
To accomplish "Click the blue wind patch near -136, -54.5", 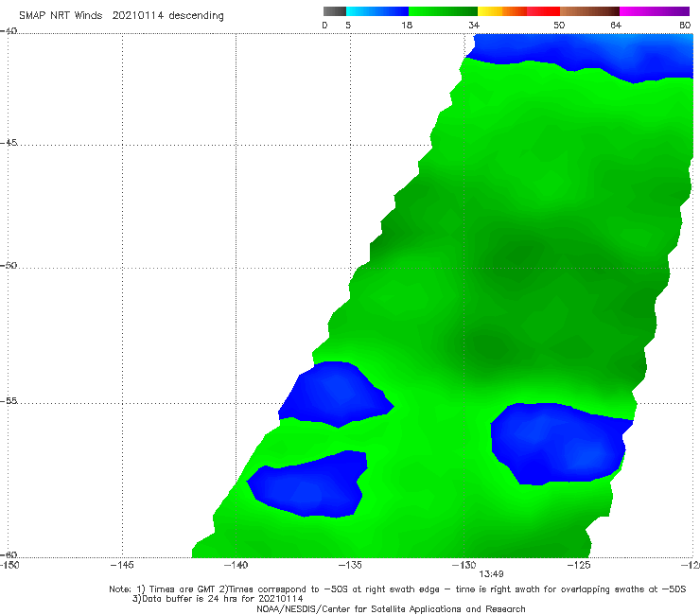I will 336,395.
